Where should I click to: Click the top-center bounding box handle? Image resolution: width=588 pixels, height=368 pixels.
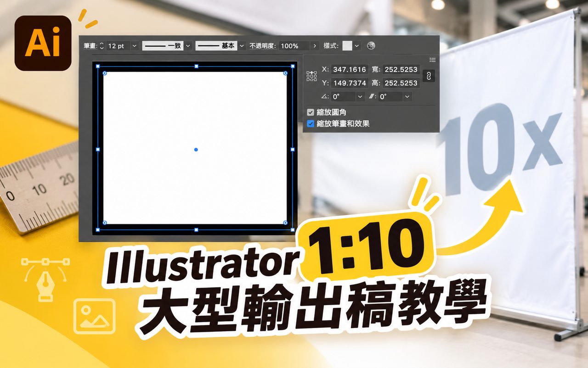(x=196, y=66)
